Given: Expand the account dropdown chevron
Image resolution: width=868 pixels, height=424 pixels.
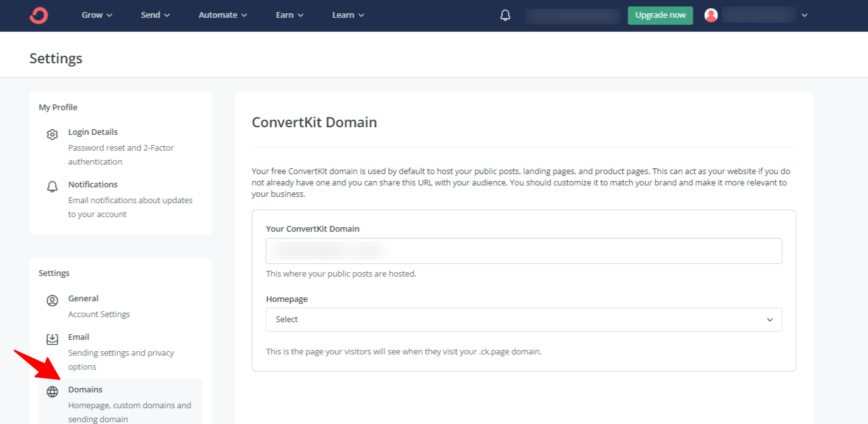Looking at the screenshot, I should click(803, 15).
